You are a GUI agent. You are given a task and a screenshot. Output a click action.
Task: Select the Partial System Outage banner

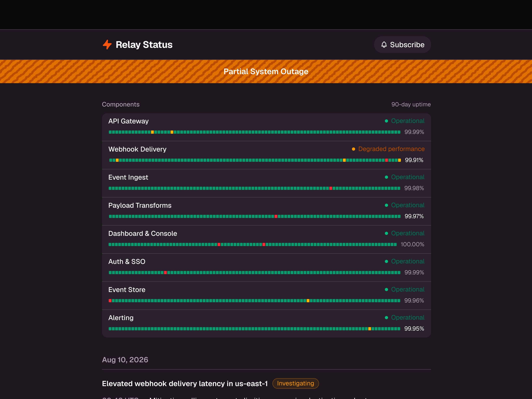(x=266, y=71)
